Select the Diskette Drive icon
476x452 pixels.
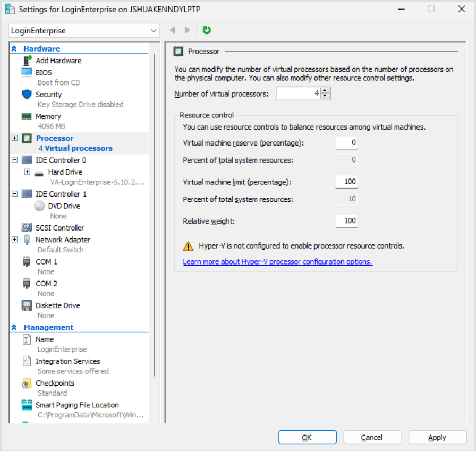(x=27, y=305)
